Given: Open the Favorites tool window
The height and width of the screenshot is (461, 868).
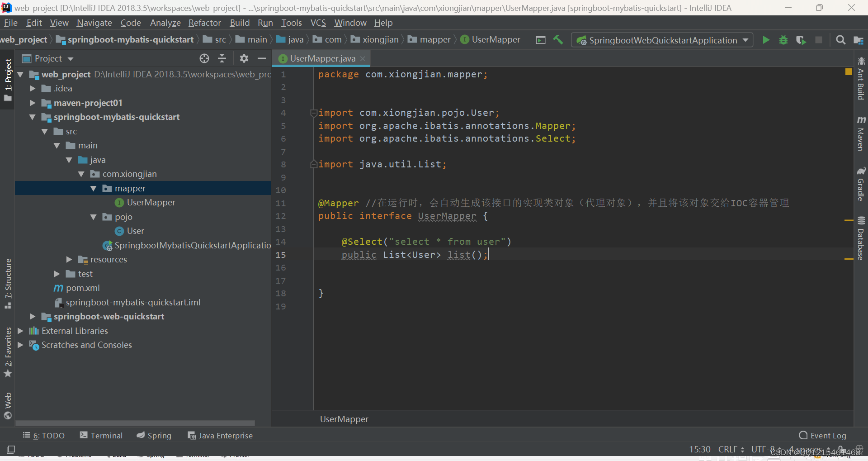Looking at the screenshot, I should 8,352.
